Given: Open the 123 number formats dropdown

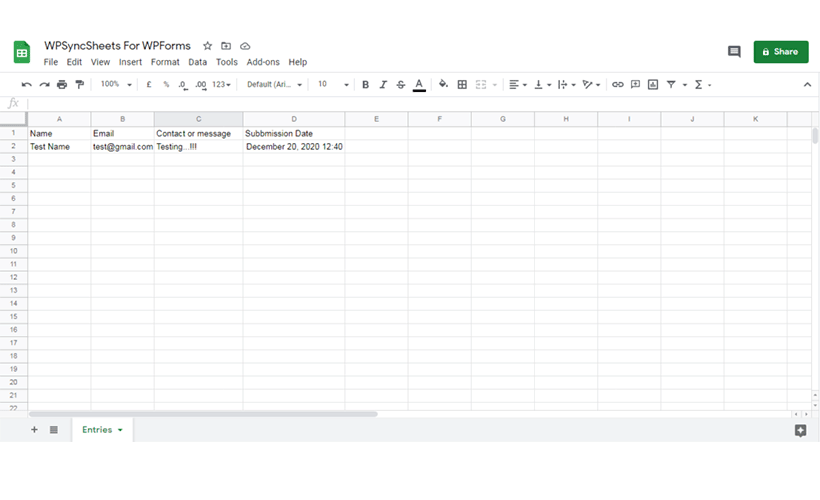Looking at the screenshot, I should [x=221, y=84].
